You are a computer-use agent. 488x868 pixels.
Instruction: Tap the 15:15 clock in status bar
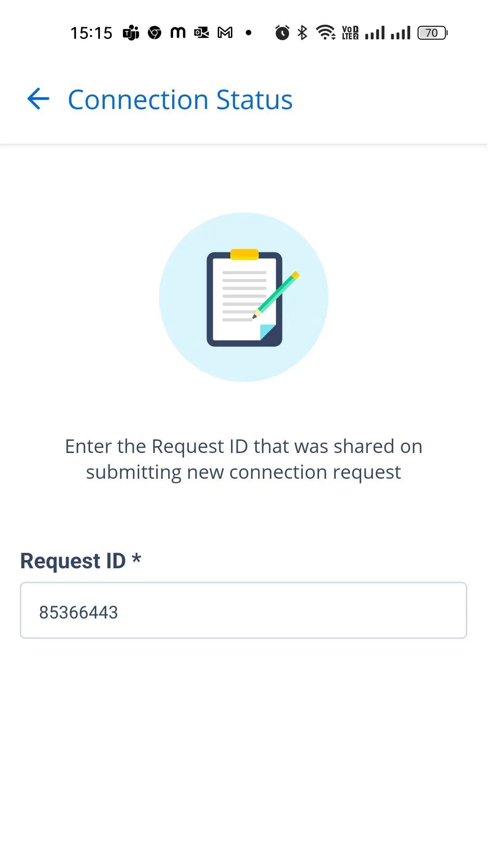[x=91, y=33]
